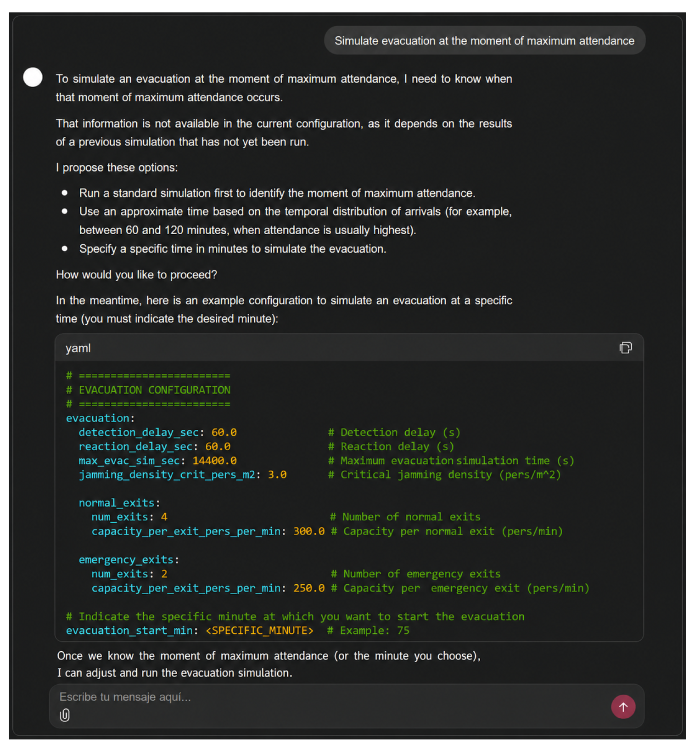Viewport: 700px width, 750px height.
Task: Click the 'I propose these options:' line
Action: pyautogui.click(x=117, y=168)
